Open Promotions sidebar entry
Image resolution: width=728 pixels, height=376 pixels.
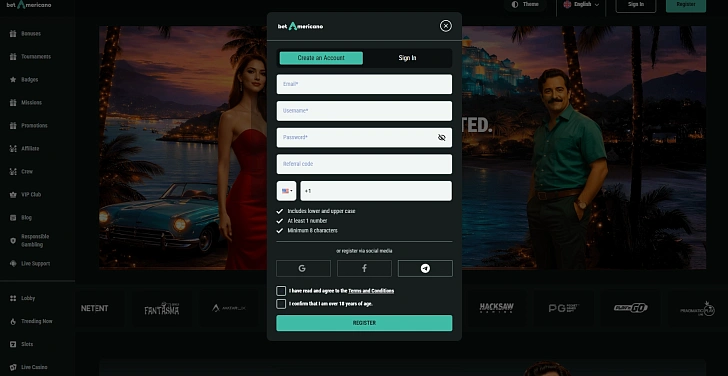click(x=29, y=126)
